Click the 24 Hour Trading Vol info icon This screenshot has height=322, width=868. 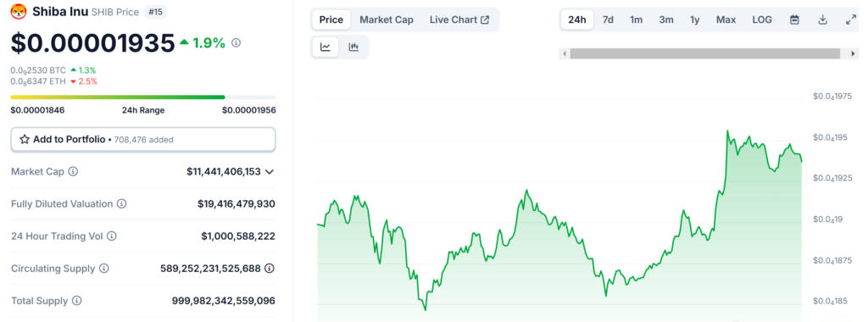point(111,236)
